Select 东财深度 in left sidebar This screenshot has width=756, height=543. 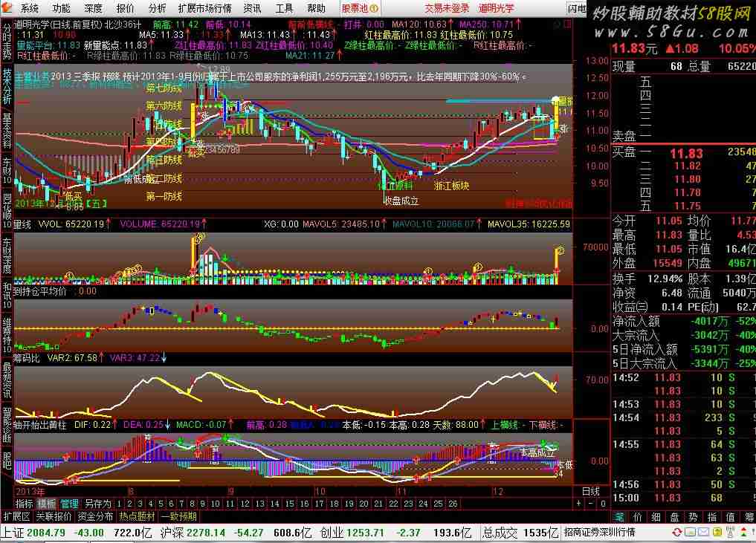[7, 256]
